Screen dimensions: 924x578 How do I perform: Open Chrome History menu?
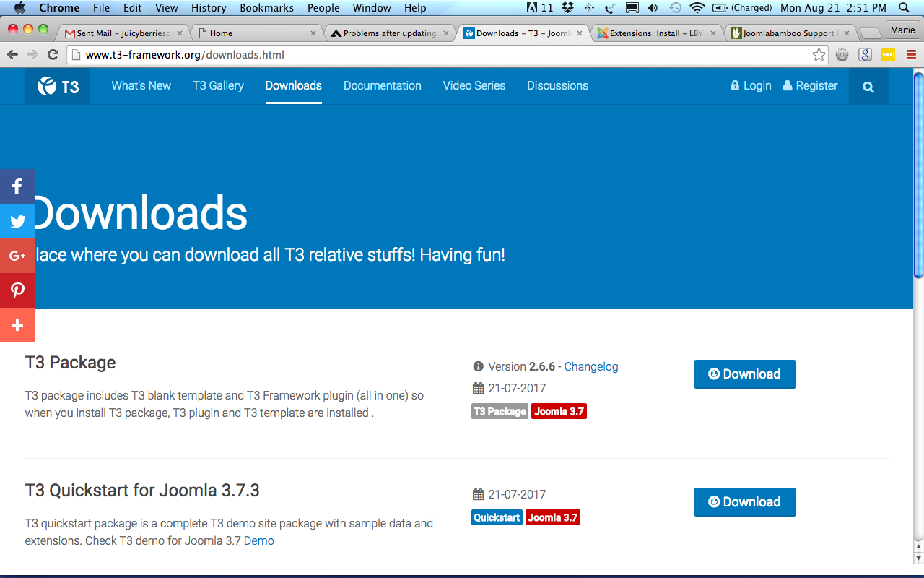[x=209, y=8]
